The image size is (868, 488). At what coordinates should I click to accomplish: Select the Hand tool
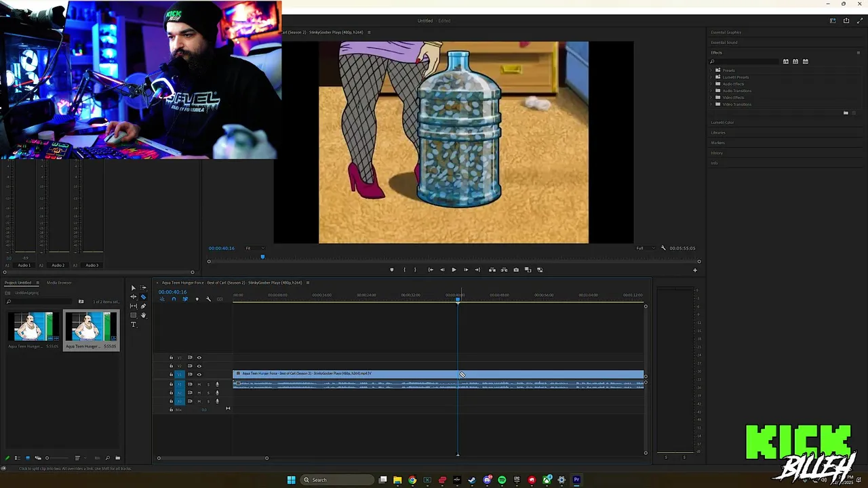(143, 315)
